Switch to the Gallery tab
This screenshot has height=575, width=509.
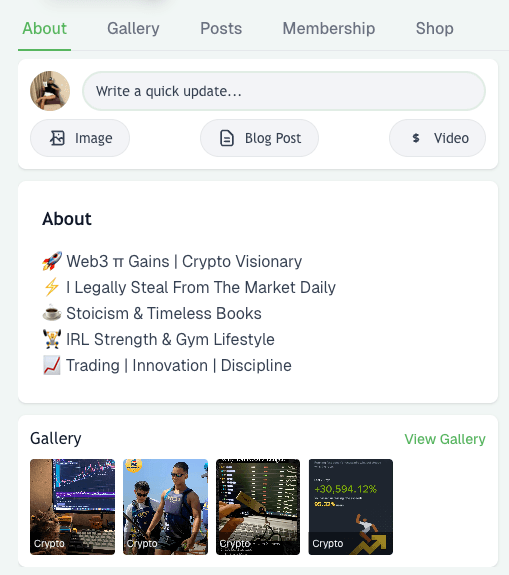133,29
